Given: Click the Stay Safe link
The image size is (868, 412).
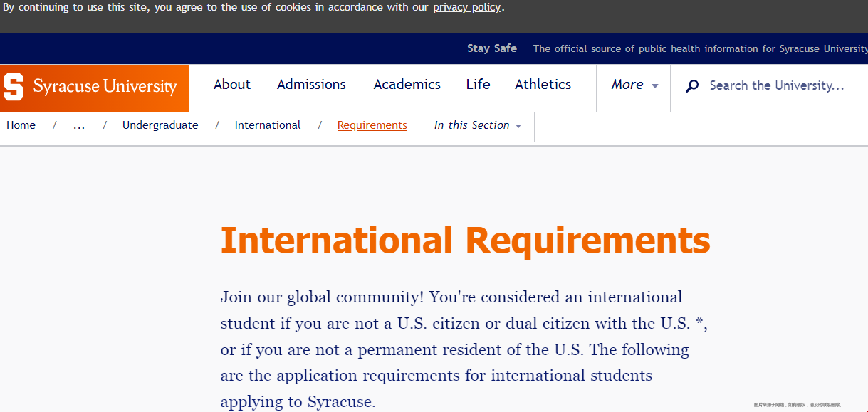Looking at the screenshot, I should (x=492, y=48).
